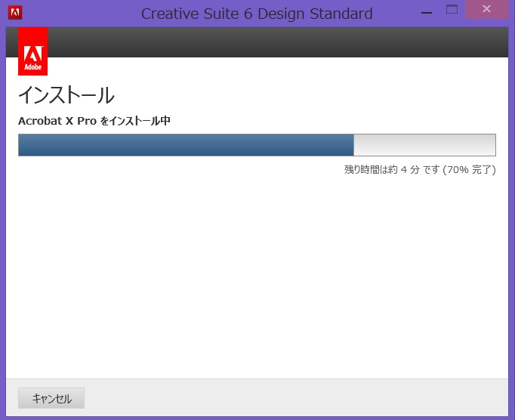Minimize the installer window
The height and width of the screenshot is (420, 515).
(x=427, y=13)
